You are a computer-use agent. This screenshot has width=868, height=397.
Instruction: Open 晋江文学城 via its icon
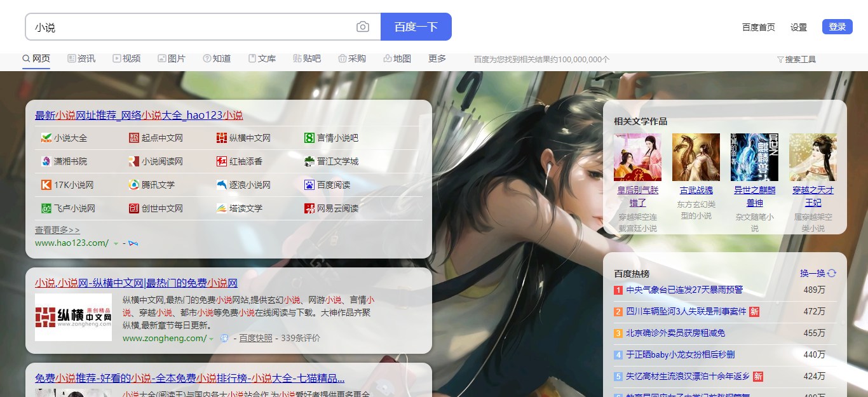pyautogui.click(x=309, y=161)
